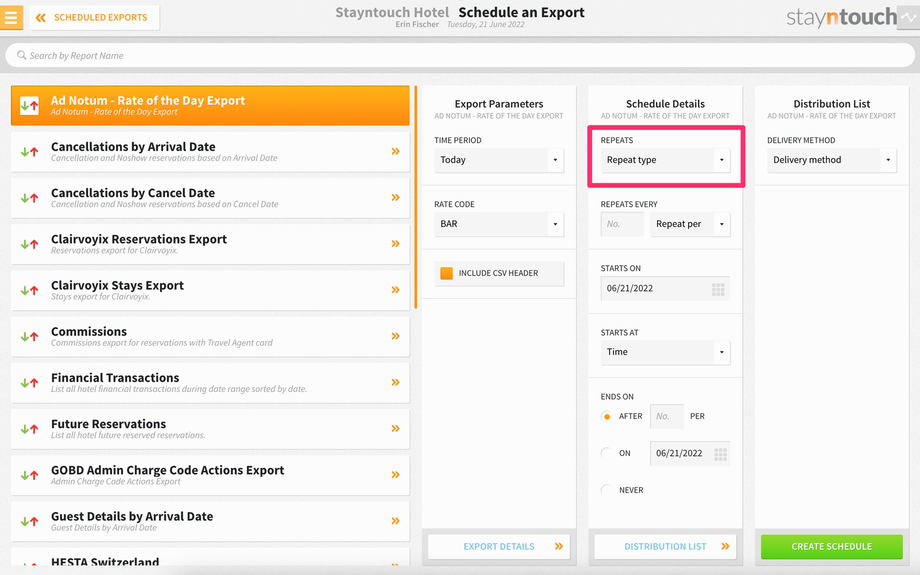Screen dimensions: 920x575
Task: Click the Ends After number field
Action: point(667,416)
